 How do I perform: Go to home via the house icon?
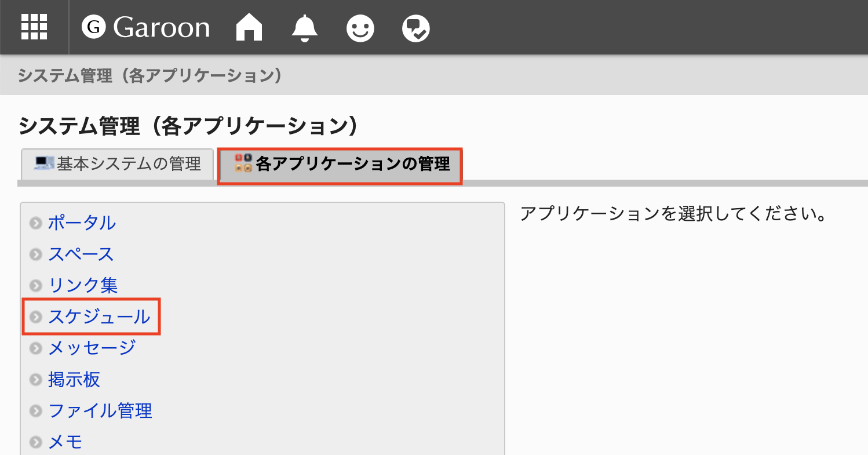point(249,27)
